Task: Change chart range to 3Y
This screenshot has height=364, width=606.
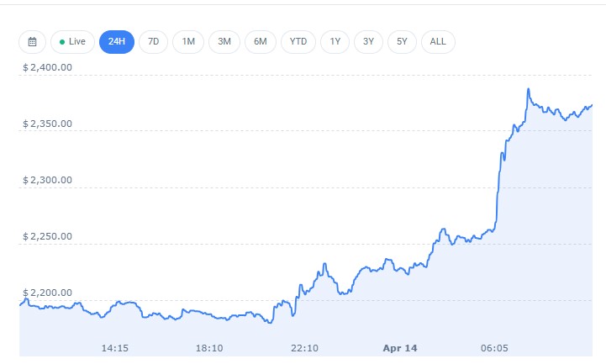Action: tap(370, 41)
